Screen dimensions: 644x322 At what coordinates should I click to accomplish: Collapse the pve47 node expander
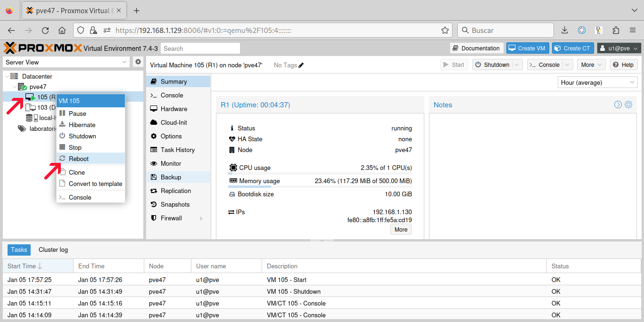[15, 87]
